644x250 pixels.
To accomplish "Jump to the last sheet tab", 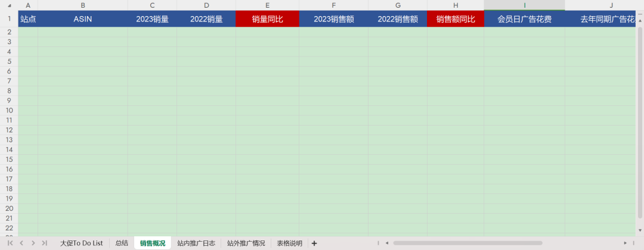I will click(44, 243).
